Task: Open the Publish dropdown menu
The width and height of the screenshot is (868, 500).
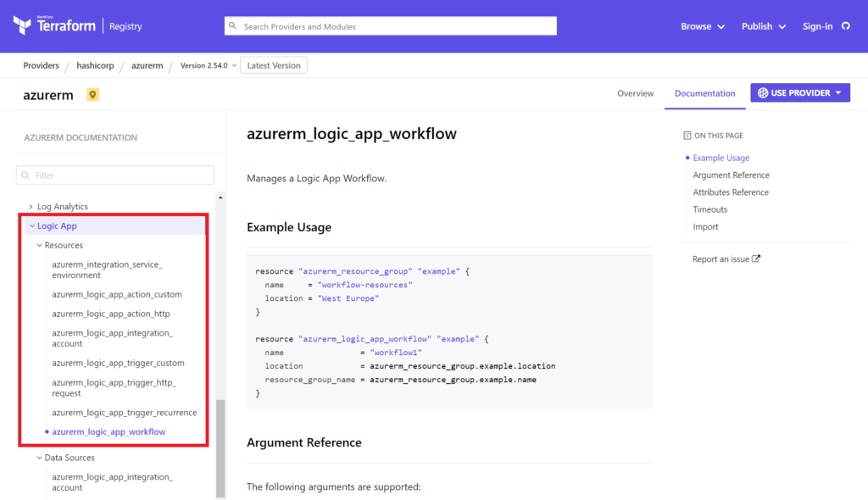Action: 764,26
